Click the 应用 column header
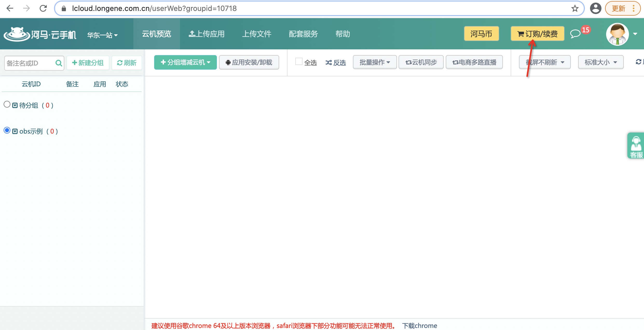Image resolution: width=644 pixels, height=330 pixels. coord(100,84)
